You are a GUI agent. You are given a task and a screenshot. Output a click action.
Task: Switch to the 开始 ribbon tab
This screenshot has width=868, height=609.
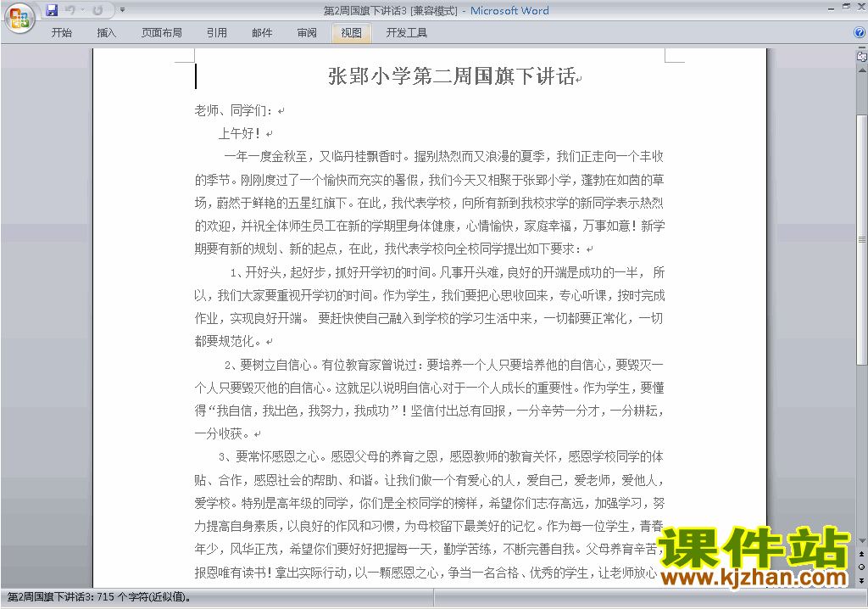click(61, 33)
